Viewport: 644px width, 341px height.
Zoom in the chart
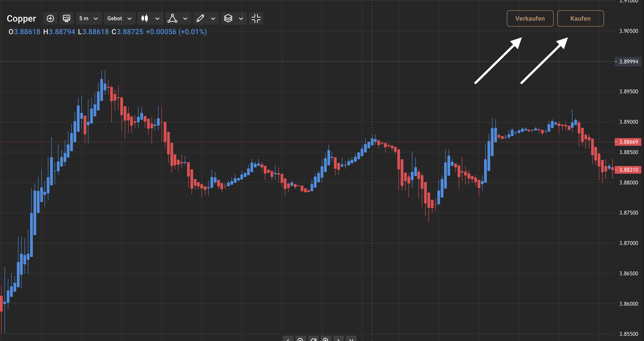point(326,339)
